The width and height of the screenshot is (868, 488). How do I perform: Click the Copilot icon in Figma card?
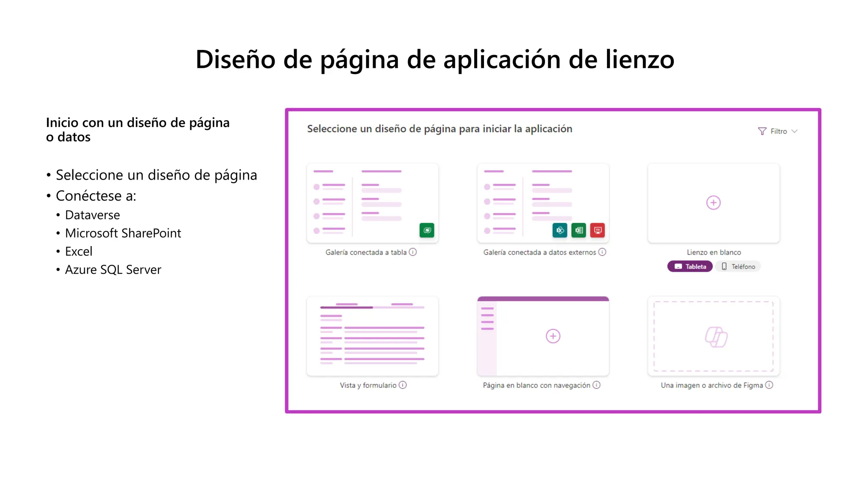tap(716, 337)
